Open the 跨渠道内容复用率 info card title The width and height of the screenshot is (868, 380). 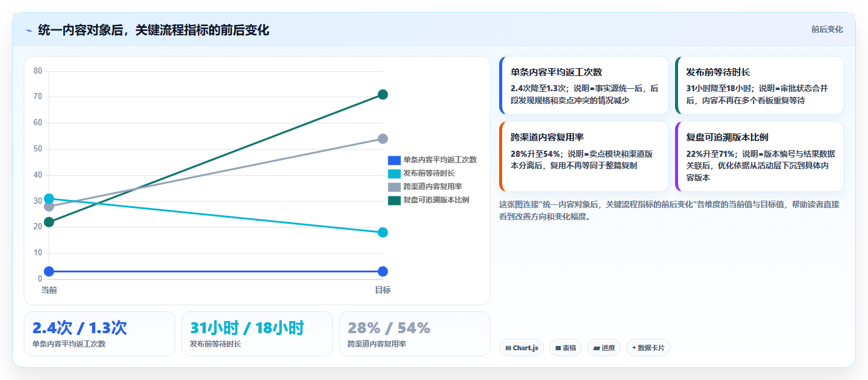547,137
